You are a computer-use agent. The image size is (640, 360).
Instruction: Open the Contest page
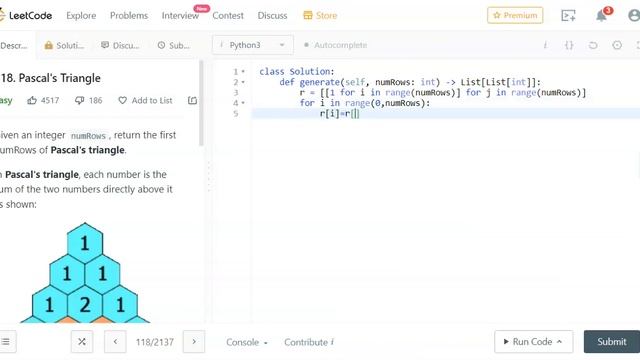point(228,16)
